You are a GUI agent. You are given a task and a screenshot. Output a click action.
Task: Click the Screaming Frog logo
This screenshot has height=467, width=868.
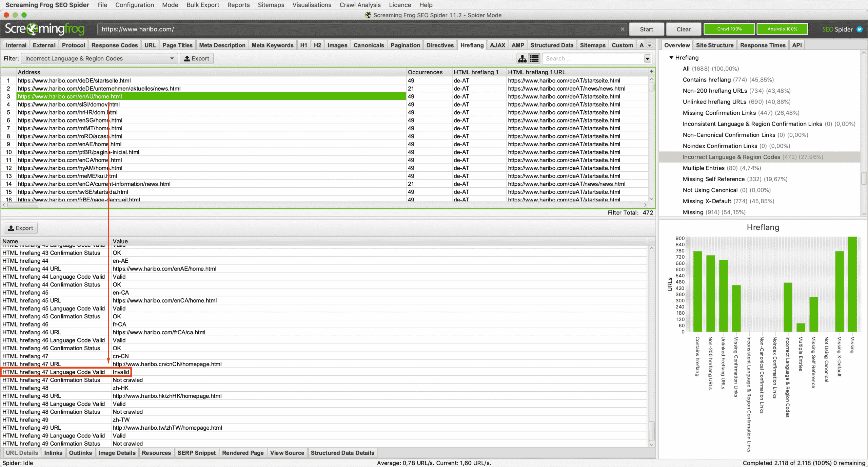pyautogui.click(x=45, y=29)
